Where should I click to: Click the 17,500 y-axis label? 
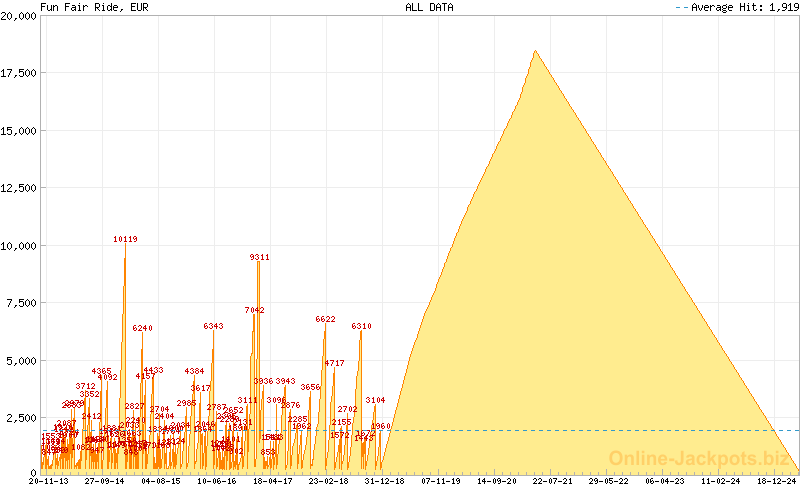pyautogui.click(x=18, y=73)
